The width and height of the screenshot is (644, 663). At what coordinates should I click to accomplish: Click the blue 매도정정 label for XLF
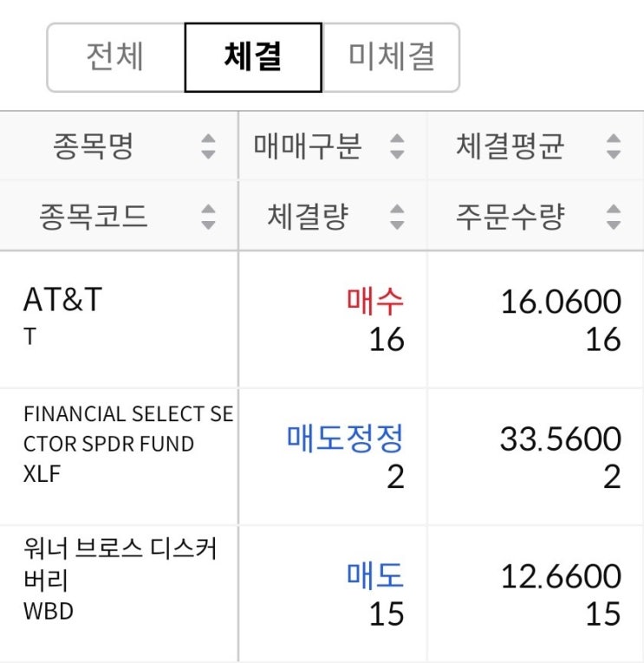345,439
